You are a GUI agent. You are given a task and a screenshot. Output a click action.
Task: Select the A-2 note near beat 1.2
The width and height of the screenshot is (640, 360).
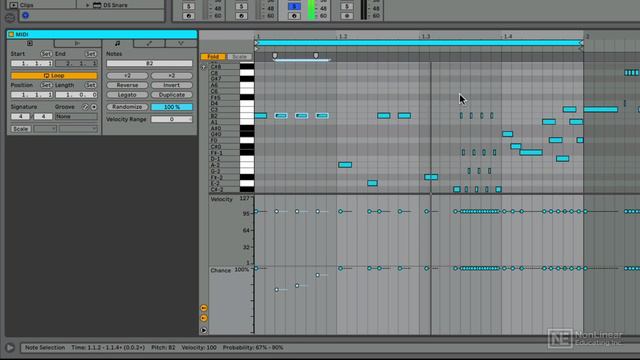click(345, 165)
